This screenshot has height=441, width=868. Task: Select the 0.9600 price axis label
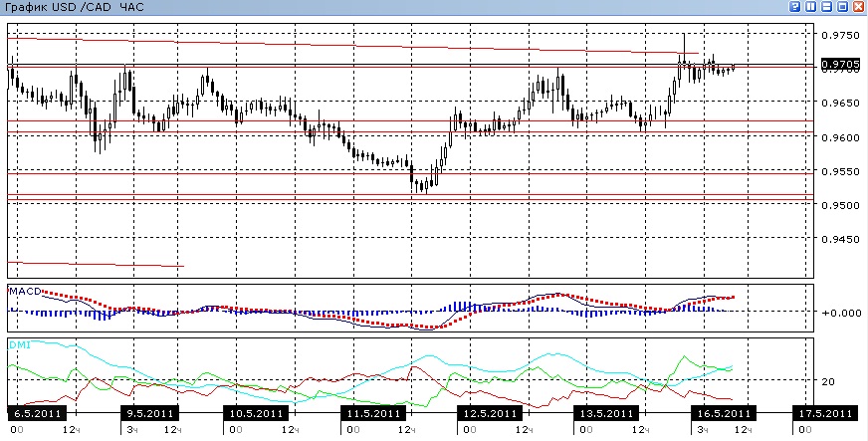pos(841,137)
